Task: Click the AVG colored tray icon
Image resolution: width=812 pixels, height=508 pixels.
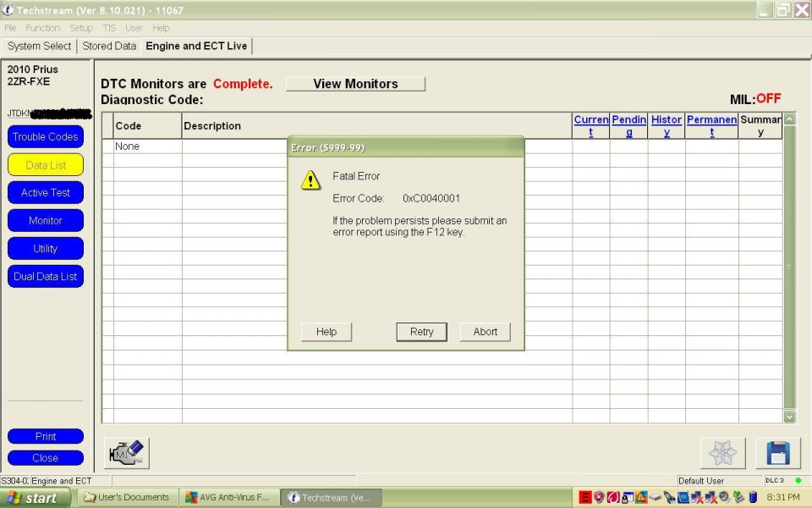Action: tap(641, 498)
